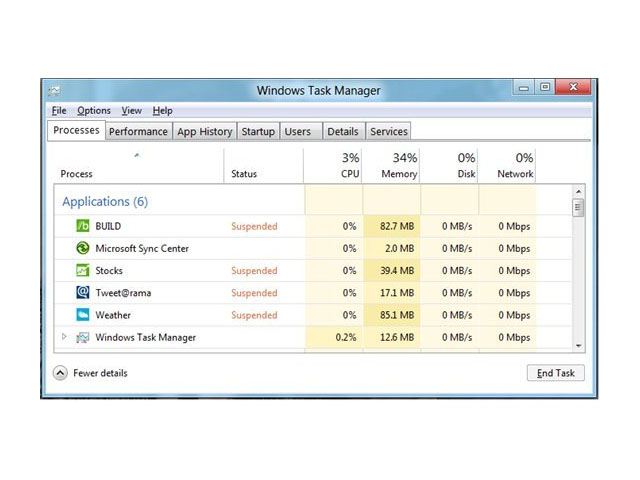This screenshot has height=480, width=640.
Task: Click the scrollbar up arrow
Action: 578,191
